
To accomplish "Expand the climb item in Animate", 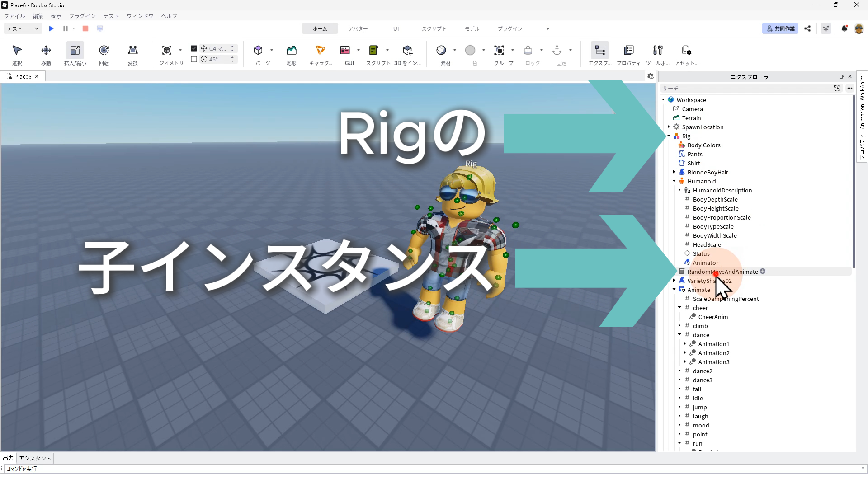I will pyautogui.click(x=679, y=326).
